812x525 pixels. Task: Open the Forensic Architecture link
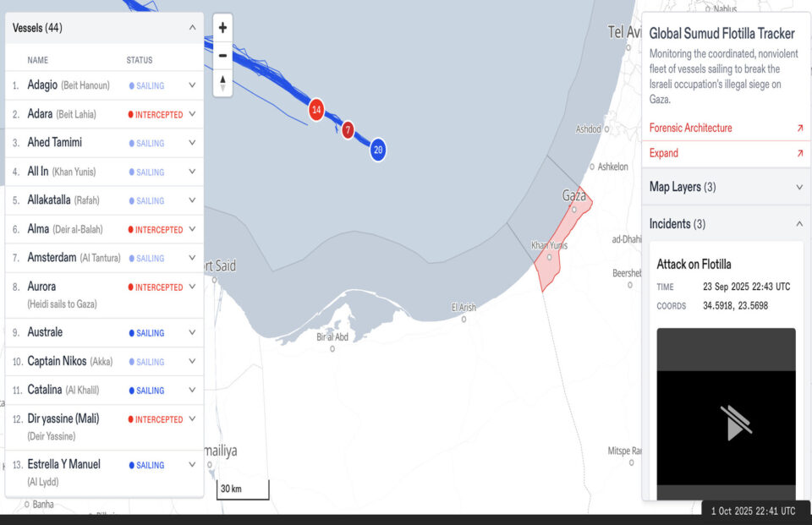click(690, 129)
